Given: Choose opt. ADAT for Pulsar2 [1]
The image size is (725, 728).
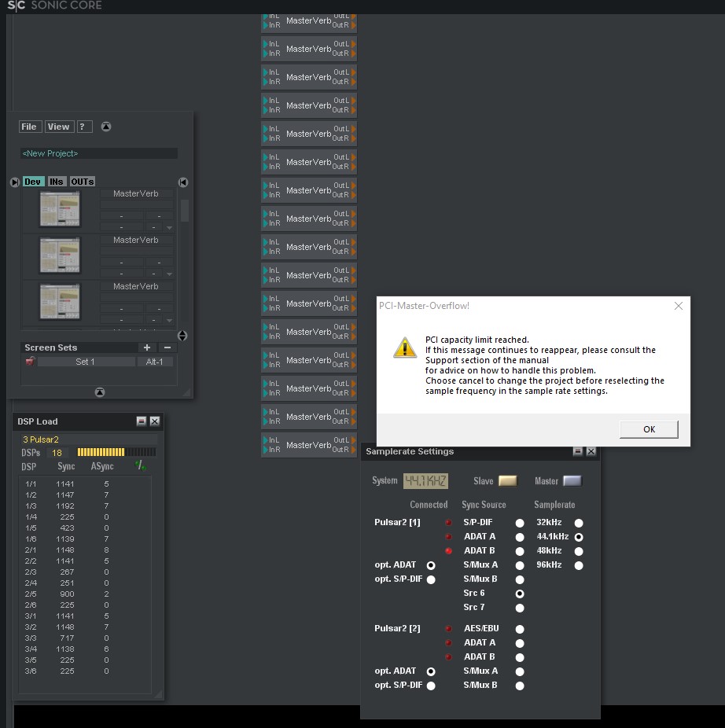Looking at the screenshot, I should click(x=431, y=565).
